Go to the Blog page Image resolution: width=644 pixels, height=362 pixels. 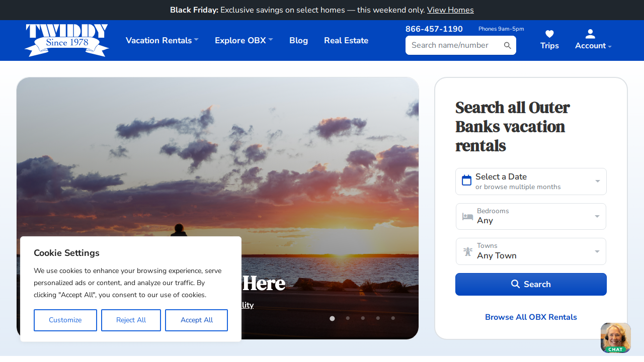pyautogui.click(x=298, y=40)
